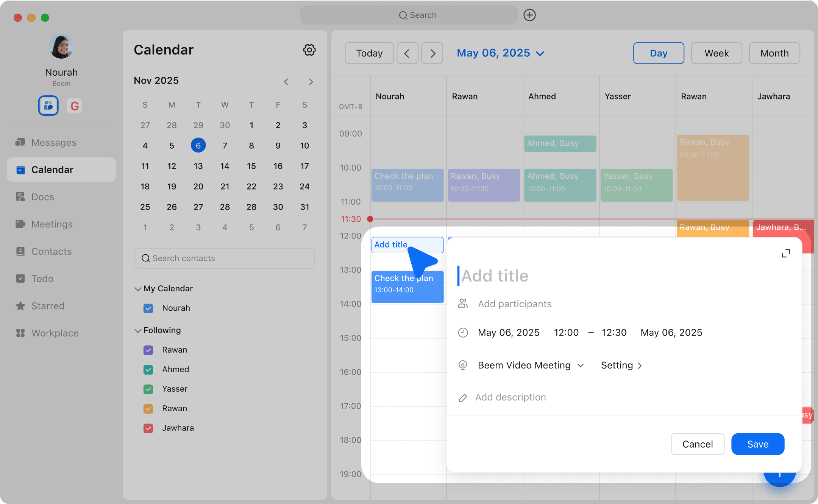Cancel the event creation
Viewport: 818px width, 504px height.
point(697,444)
